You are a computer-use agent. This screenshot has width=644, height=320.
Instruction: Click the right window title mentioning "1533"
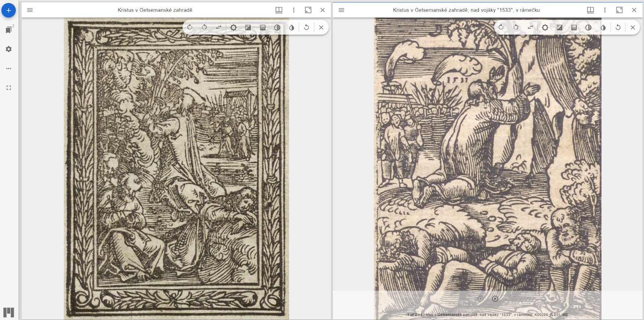(x=466, y=10)
